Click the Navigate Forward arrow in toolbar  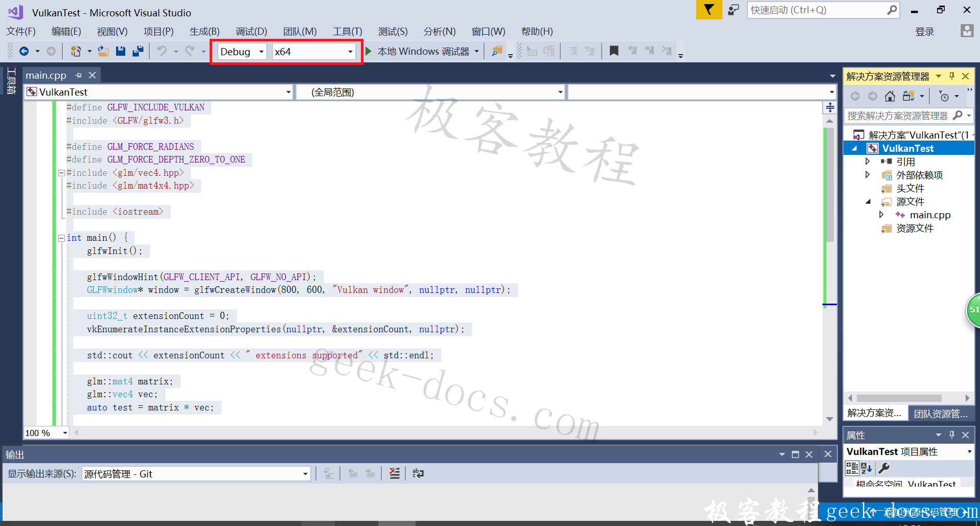pos(51,51)
